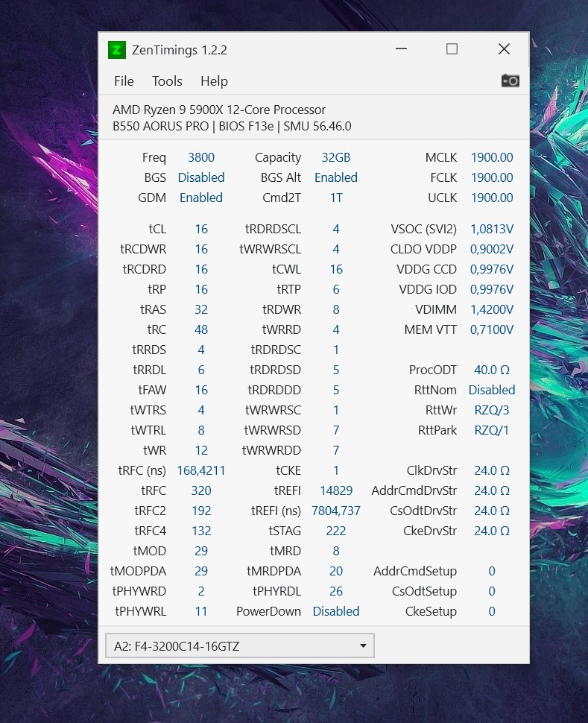Open the File menu
588x723 pixels.
coord(124,81)
